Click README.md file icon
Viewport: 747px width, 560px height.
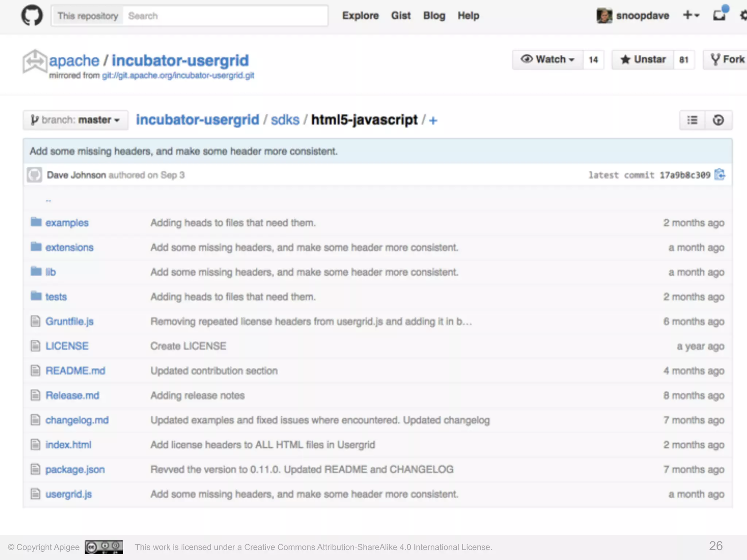[35, 370]
